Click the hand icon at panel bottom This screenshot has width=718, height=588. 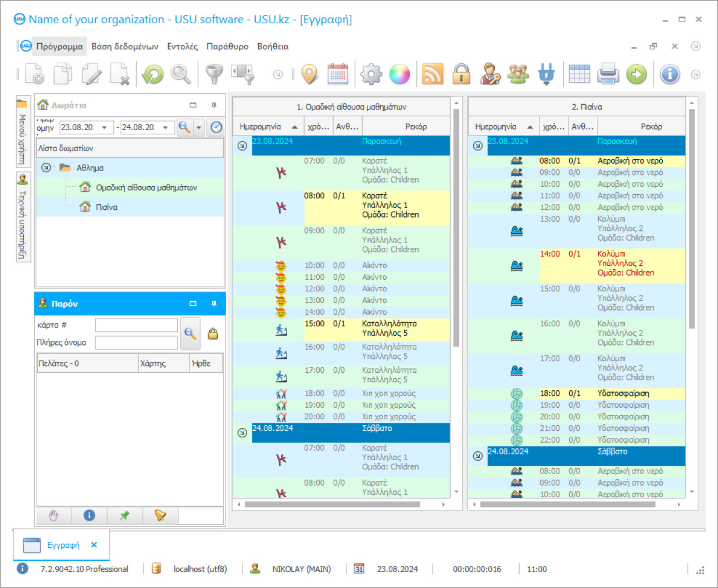pyautogui.click(x=54, y=515)
